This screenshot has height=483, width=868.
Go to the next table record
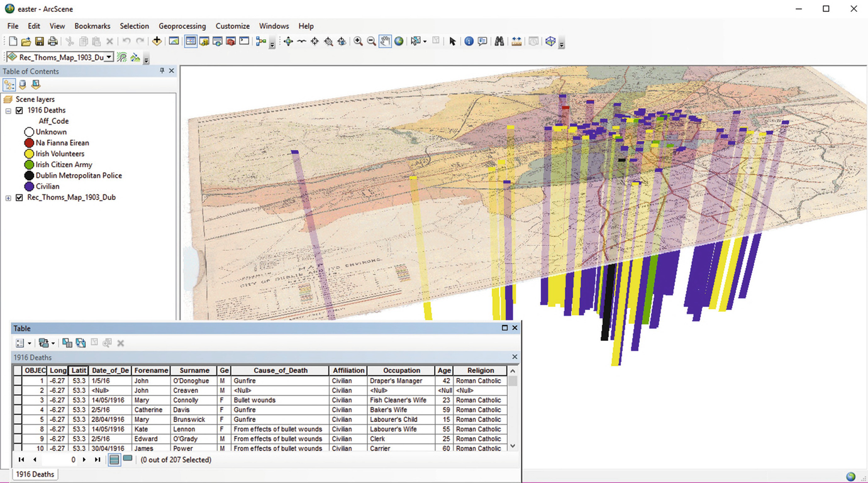point(84,460)
